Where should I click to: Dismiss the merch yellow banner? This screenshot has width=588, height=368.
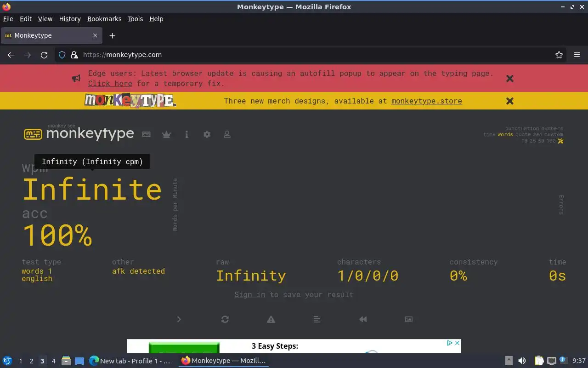pyautogui.click(x=509, y=101)
